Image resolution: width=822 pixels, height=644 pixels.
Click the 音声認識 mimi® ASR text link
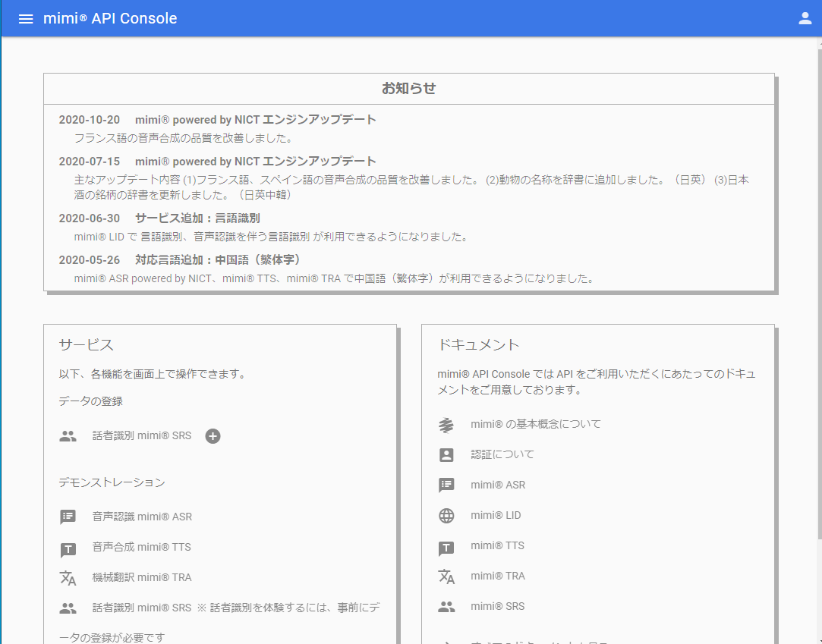tap(141, 517)
